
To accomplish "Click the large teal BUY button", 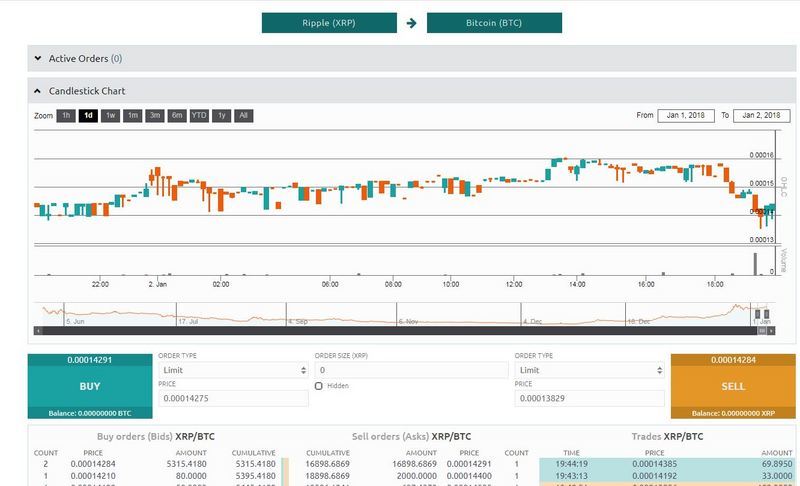I will 90,387.
